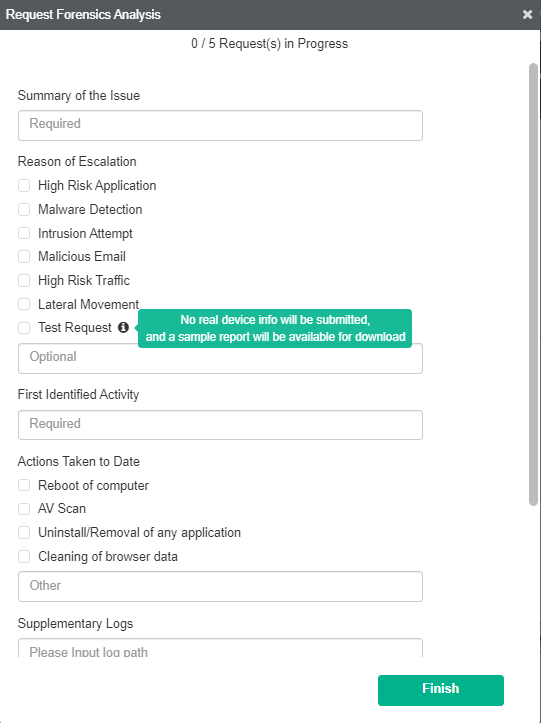Screen dimensions: 541x723
Task: Check Reboot of computer
Action: (x=24, y=485)
